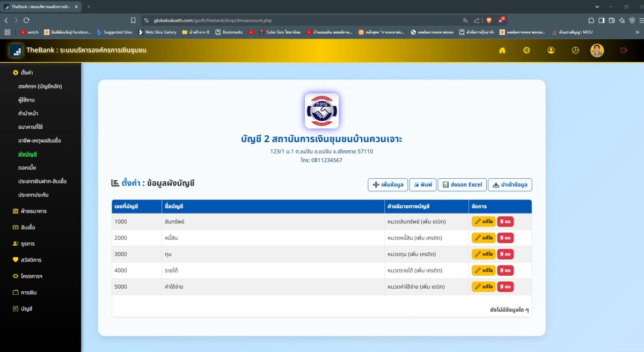
Task: Open องค์กรฯ (บัญชีหลัก) menu item
Action: pyautogui.click(x=41, y=86)
